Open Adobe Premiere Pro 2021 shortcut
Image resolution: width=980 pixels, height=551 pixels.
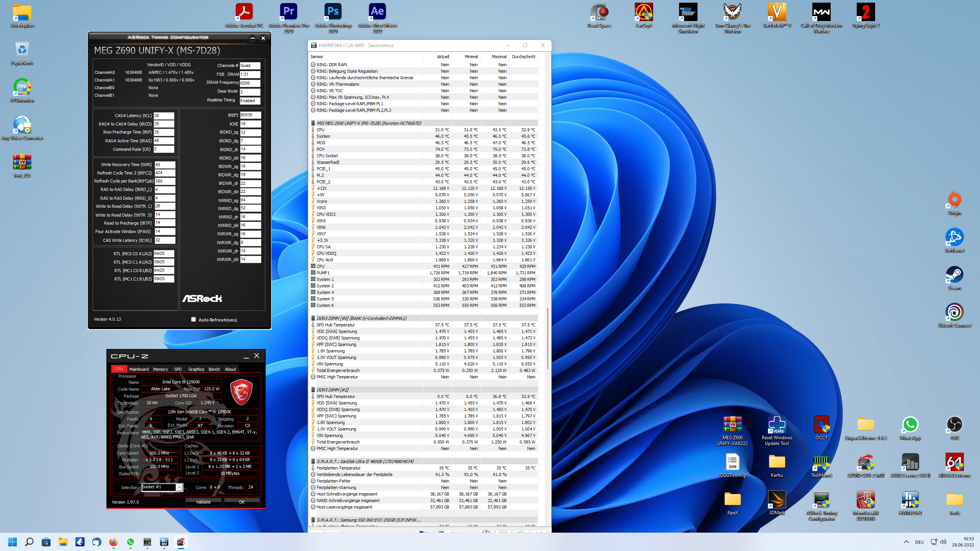289,18
